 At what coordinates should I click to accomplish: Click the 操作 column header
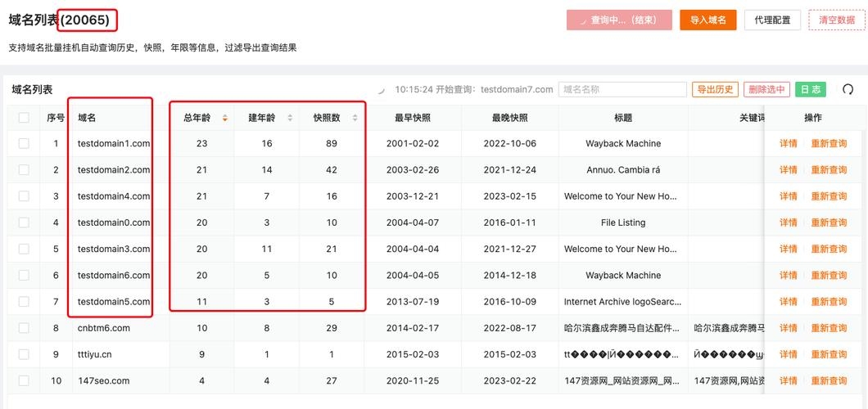click(813, 118)
